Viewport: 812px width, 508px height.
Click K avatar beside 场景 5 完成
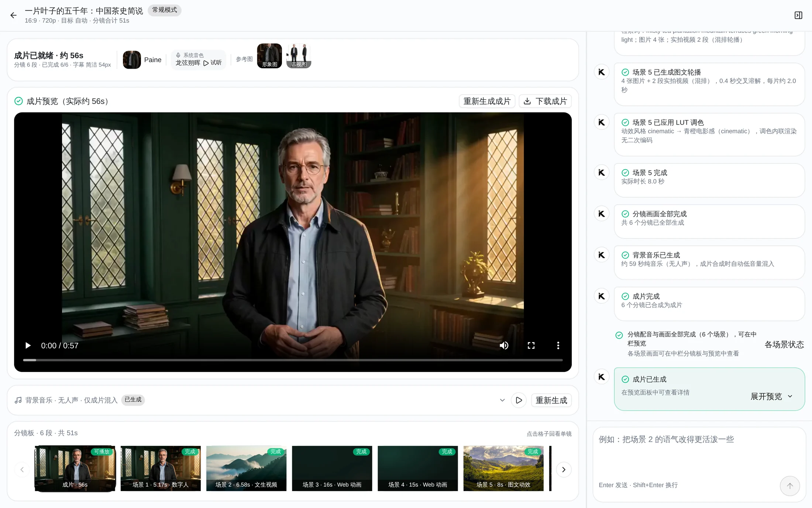[602, 173]
